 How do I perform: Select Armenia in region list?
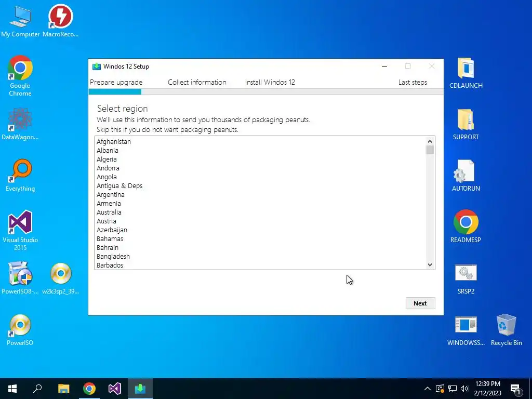261,203
